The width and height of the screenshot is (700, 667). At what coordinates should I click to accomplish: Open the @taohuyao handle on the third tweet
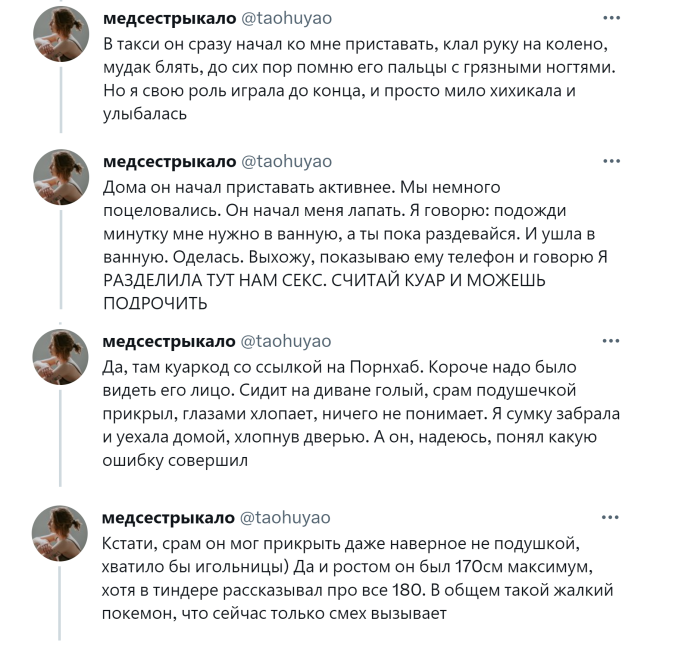point(285,342)
